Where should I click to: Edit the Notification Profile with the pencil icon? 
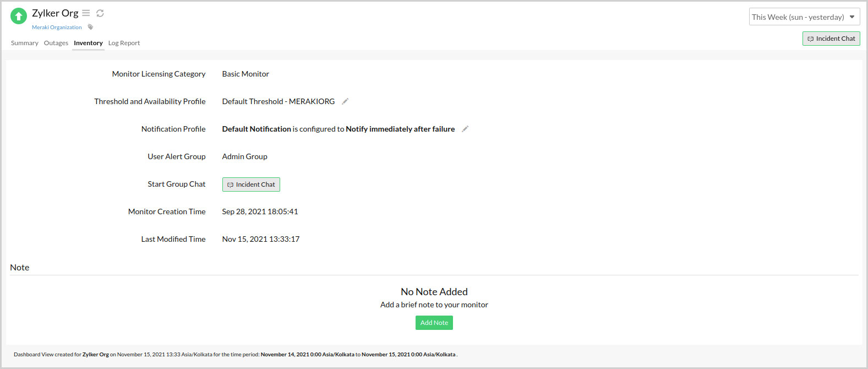(x=465, y=129)
